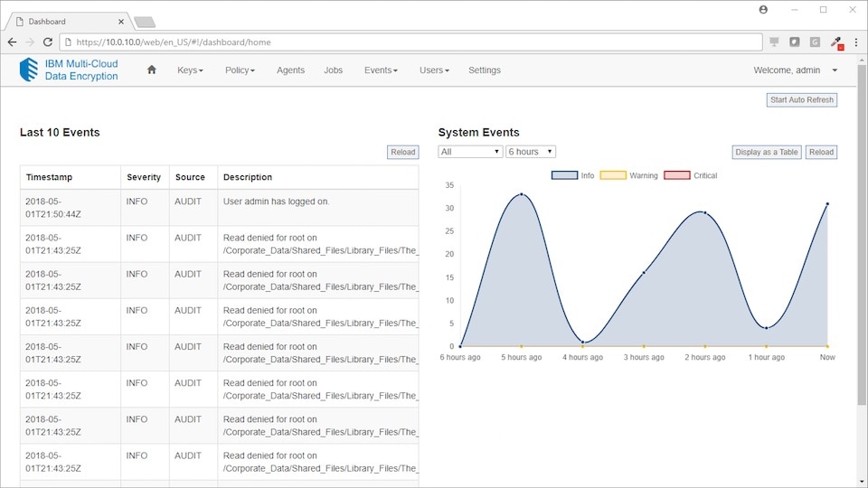Viewport: 868px width, 488px height.
Task: Click the Description column header
Action: 317,177
